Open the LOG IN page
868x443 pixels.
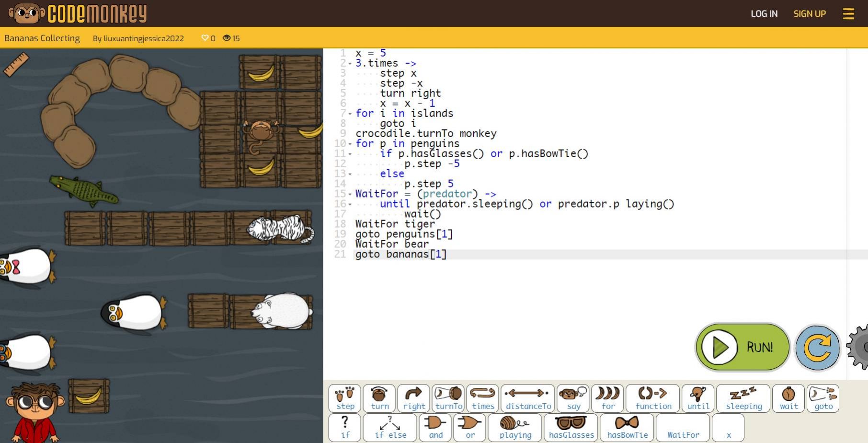coord(764,13)
